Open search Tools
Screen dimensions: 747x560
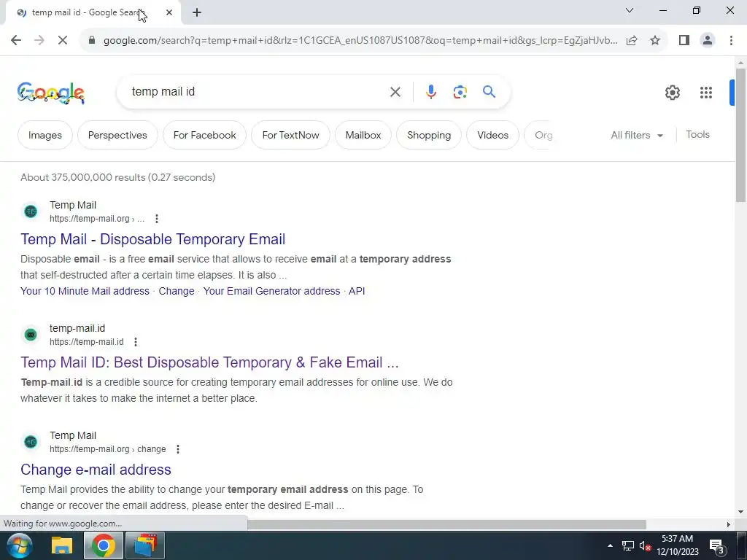coord(697,135)
